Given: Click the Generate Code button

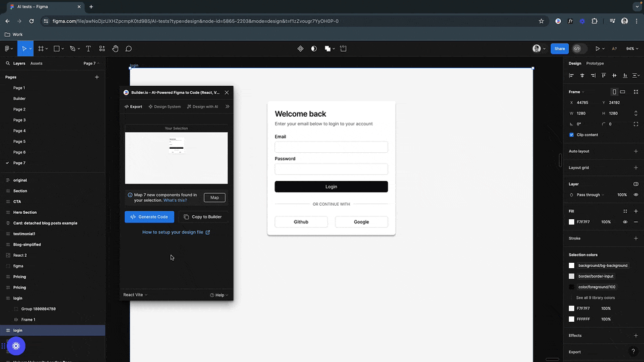Looking at the screenshot, I should (150, 217).
